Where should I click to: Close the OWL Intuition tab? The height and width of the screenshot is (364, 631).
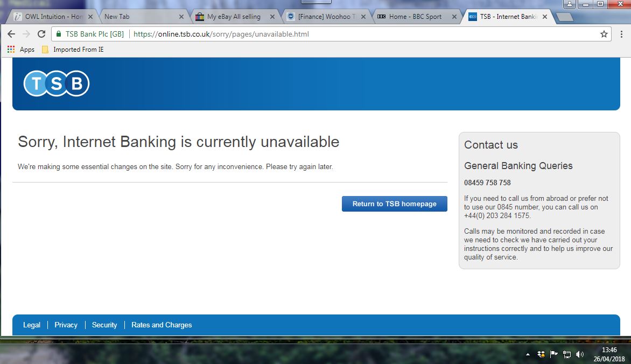tap(90, 17)
